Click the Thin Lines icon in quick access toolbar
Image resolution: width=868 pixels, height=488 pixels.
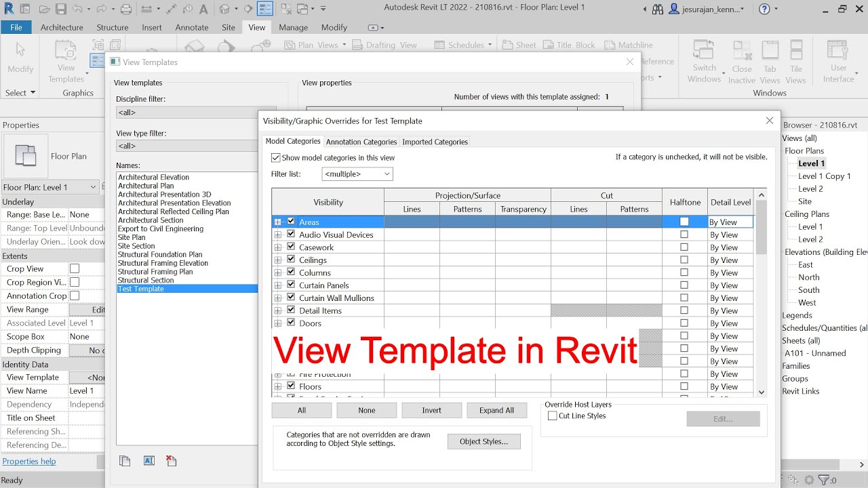point(265,9)
